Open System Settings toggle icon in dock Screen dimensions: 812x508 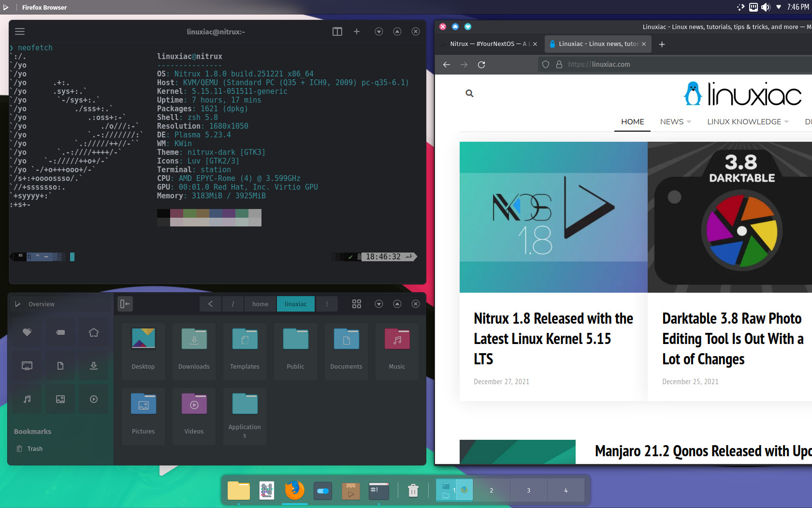(x=323, y=491)
